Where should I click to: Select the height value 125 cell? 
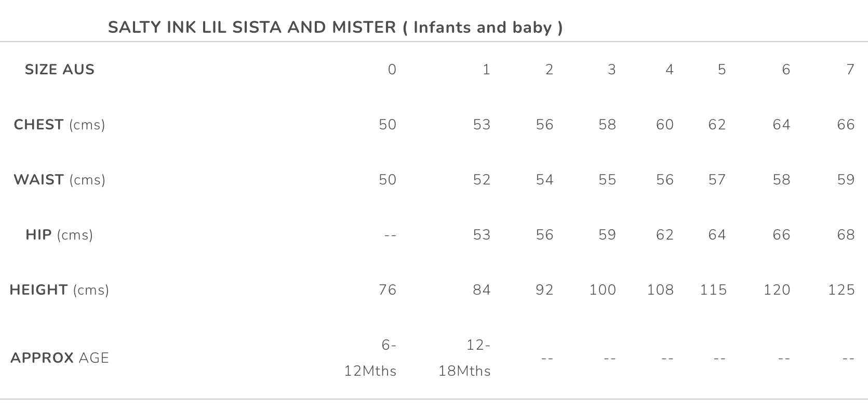pos(841,290)
